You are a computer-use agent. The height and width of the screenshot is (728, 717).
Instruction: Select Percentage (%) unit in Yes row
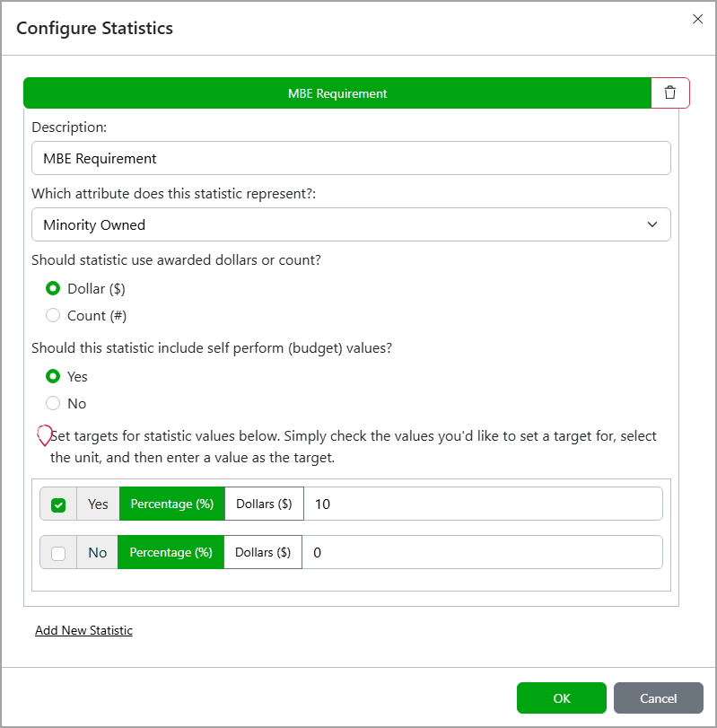[x=172, y=504]
